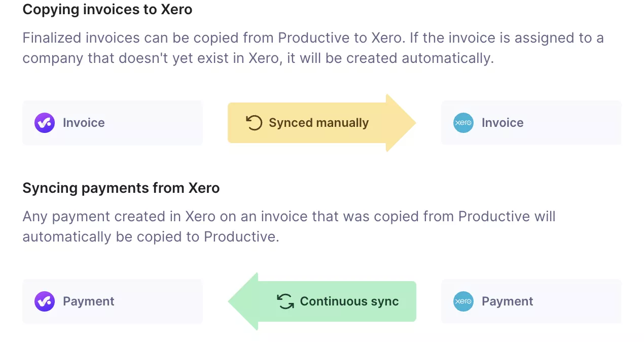Click 'Any payment created' starting second paragraph
644x342 pixels.
coord(82,217)
